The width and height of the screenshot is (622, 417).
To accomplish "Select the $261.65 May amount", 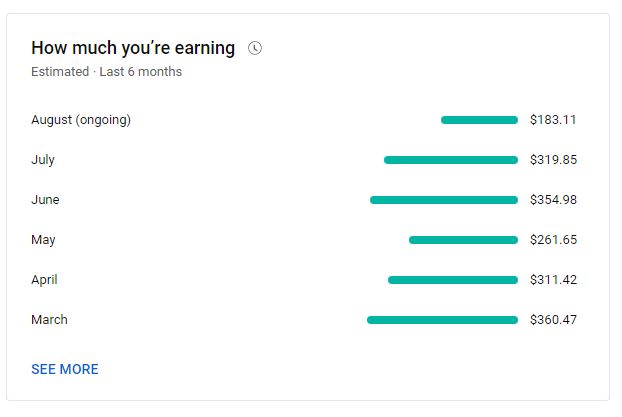I will 553,240.
